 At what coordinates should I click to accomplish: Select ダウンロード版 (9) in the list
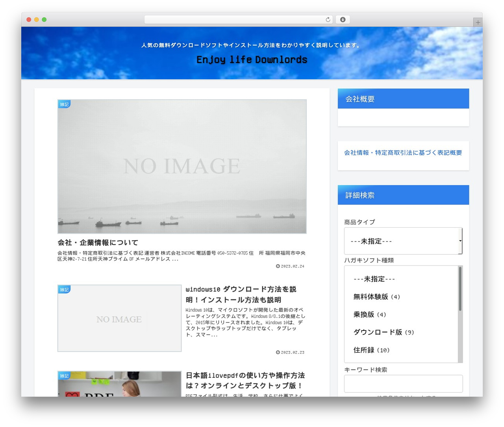point(384,332)
